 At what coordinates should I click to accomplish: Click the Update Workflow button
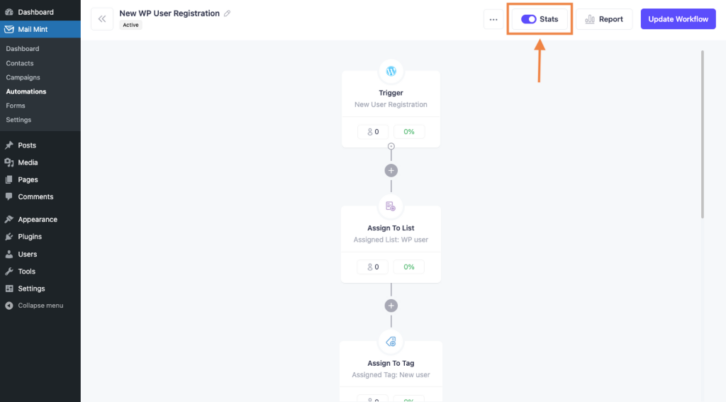click(x=678, y=19)
